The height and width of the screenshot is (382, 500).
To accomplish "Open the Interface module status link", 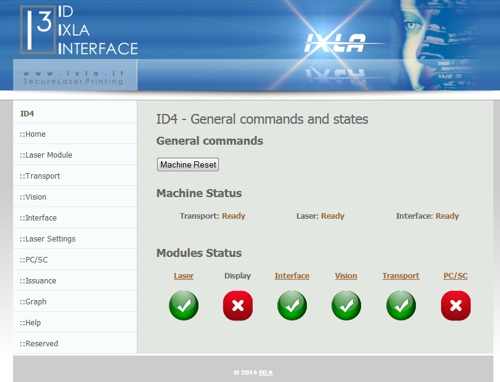I will [x=292, y=276].
